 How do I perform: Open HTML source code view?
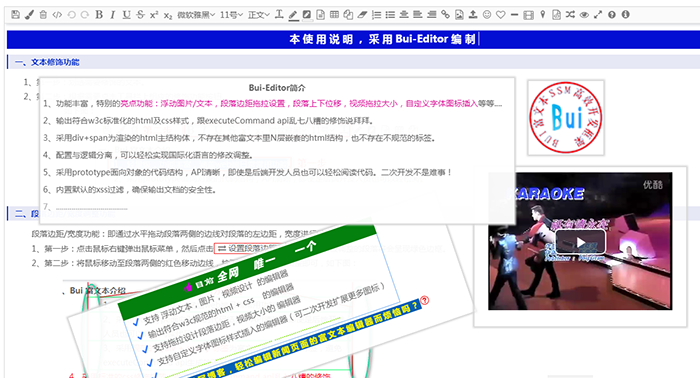coord(57,15)
